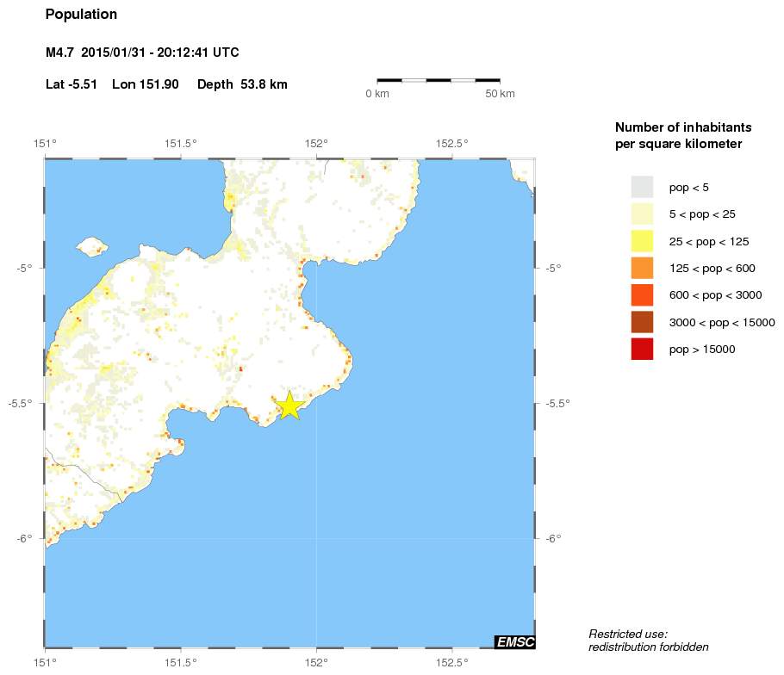Click the 'Depth 53.8 km' text

[242, 84]
